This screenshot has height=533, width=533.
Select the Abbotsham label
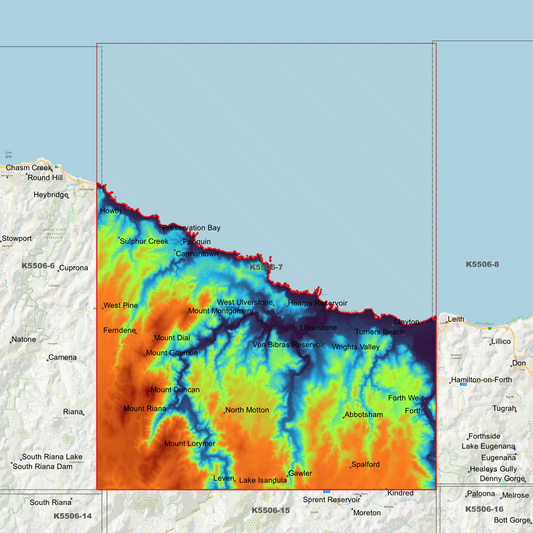pyautogui.click(x=364, y=414)
